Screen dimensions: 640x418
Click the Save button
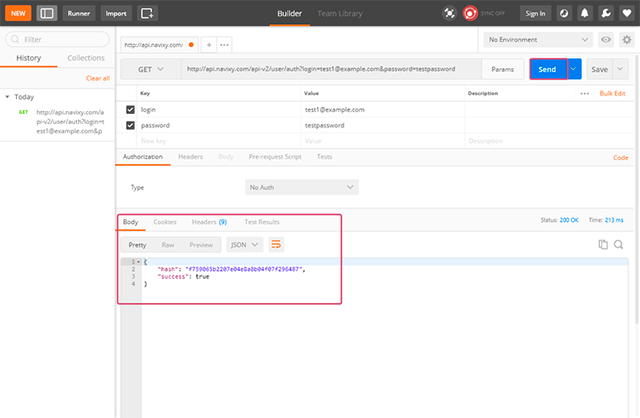(x=599, y=69)
